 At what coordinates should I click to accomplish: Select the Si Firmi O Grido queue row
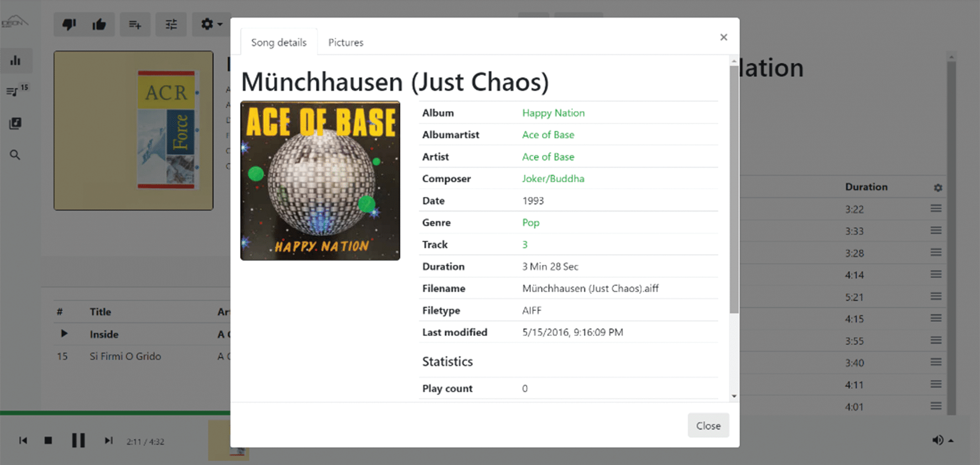(x=142, y=356)
